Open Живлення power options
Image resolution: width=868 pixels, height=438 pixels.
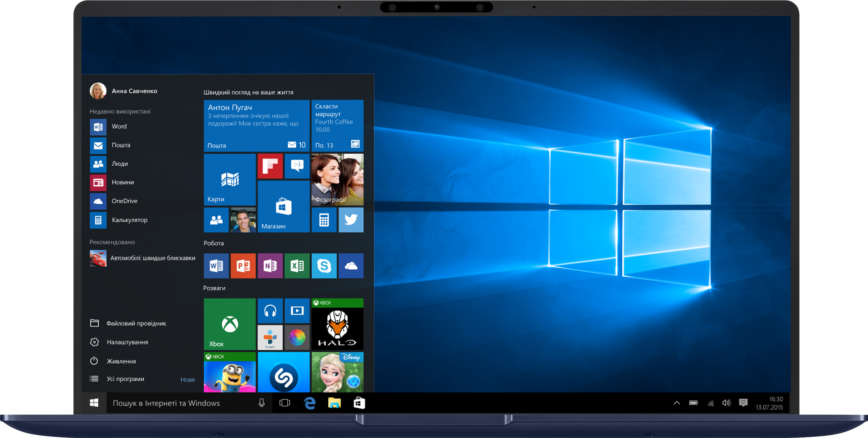pyautogui.click(x=121, y=361)
